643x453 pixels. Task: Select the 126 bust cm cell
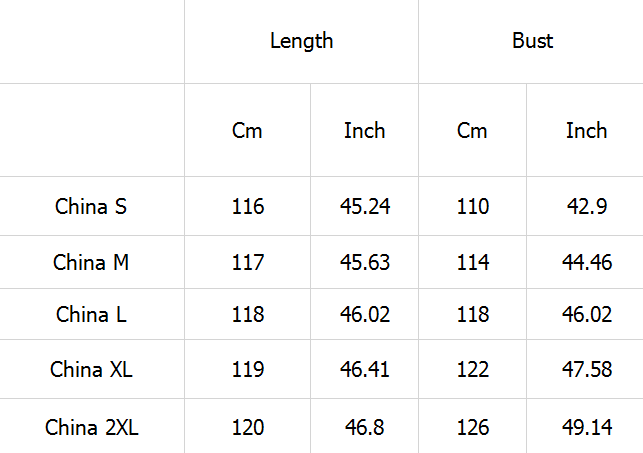pos(473,428)
